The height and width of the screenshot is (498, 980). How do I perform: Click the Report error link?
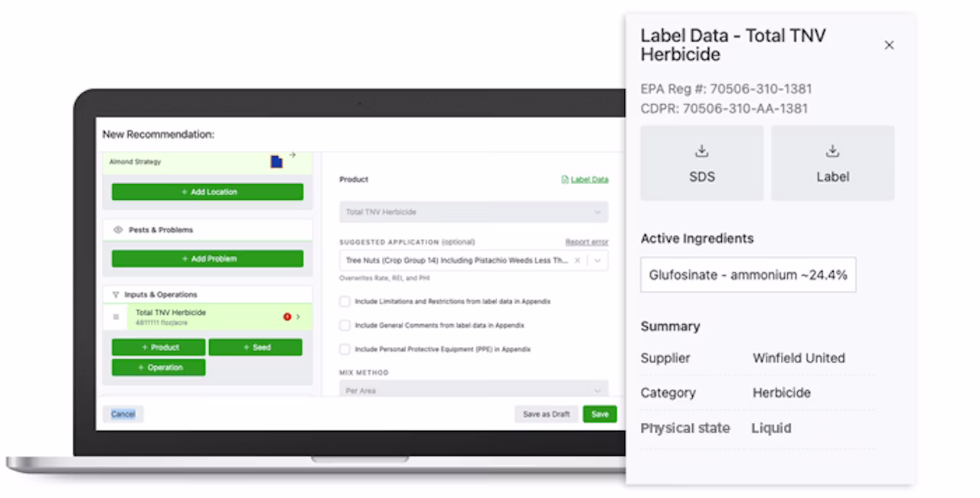pos(587,242)
